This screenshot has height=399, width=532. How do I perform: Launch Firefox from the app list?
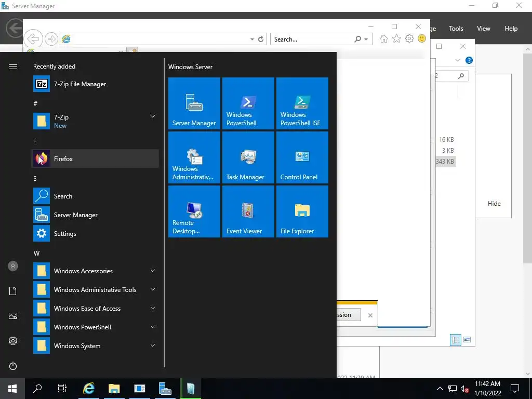pyautogui.click(x=96, y=158)
